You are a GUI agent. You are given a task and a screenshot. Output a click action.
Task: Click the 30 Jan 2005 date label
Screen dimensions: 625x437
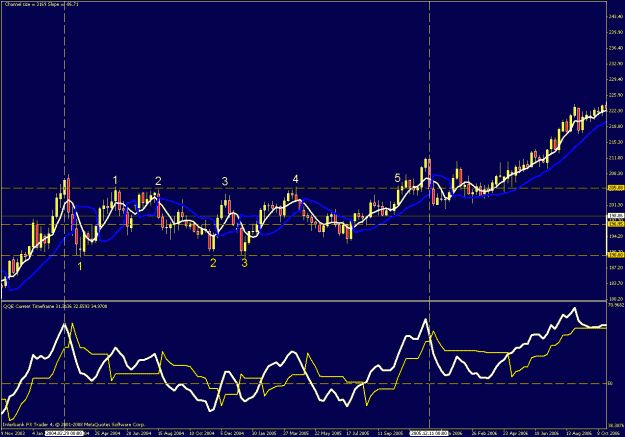pos(264,433)
